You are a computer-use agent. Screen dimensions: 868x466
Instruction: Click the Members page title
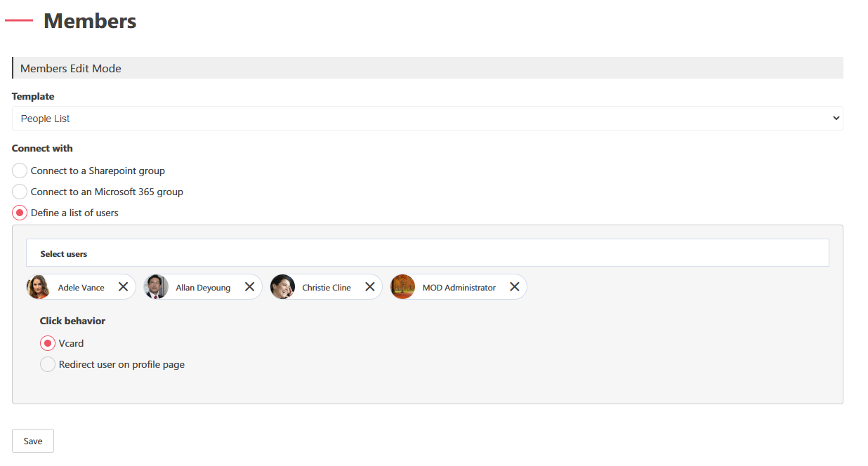point(90,21)
